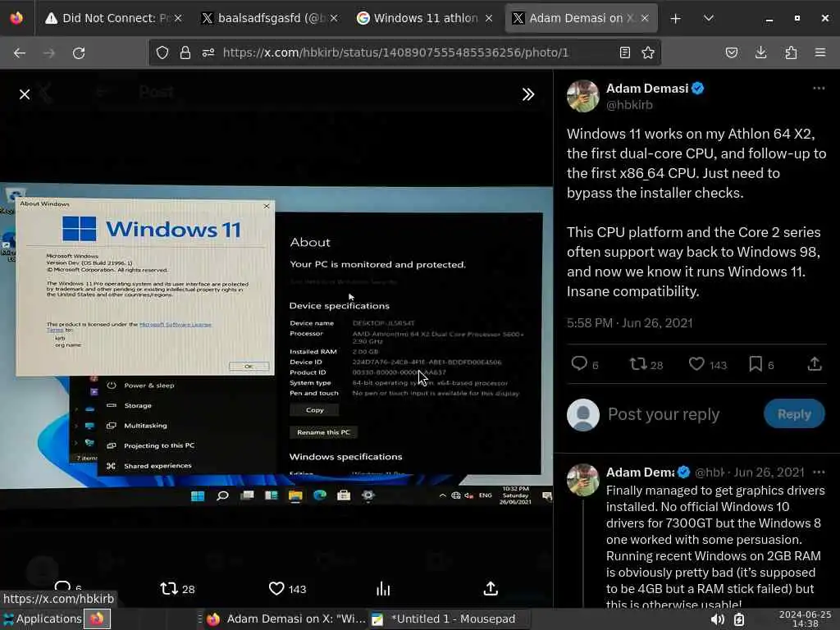Share from the icon below the photo
Image resolution: width=840 pixels, height=630 pixels.
pyautogui.click(x=491, y=589)
